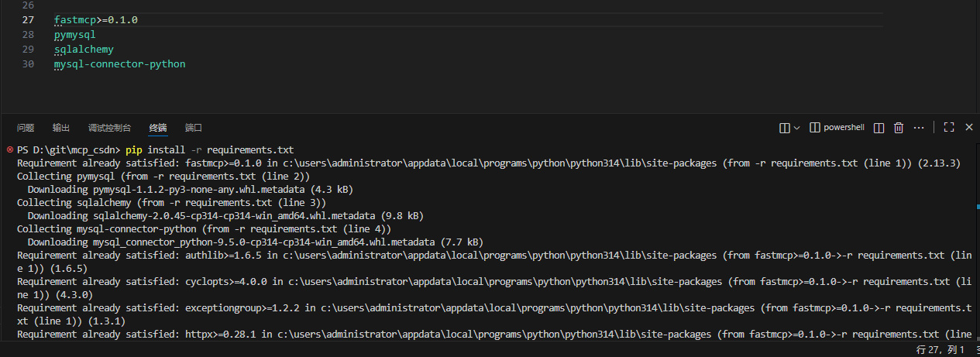The height and width of the screenshot is (357, 980).
Task: Split the terminal with split icon
Action: [x=879, y=128]
